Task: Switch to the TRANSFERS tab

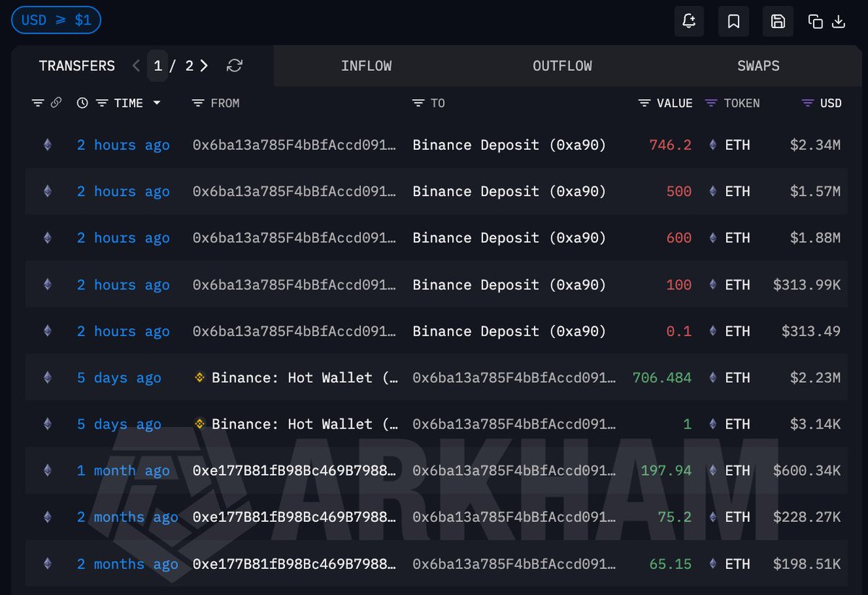Action: click(x=77, y=66)
